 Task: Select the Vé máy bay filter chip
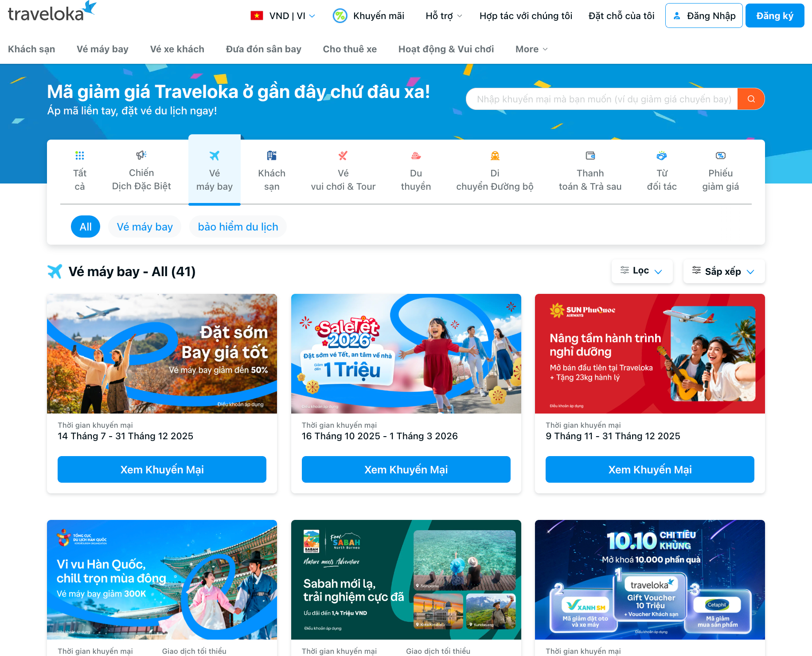point(144,226)
